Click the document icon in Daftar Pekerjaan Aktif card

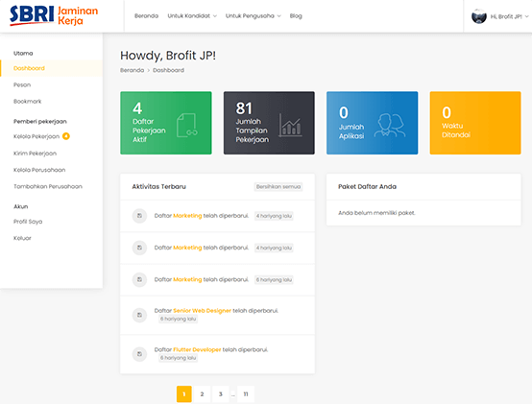click(186, 125)
